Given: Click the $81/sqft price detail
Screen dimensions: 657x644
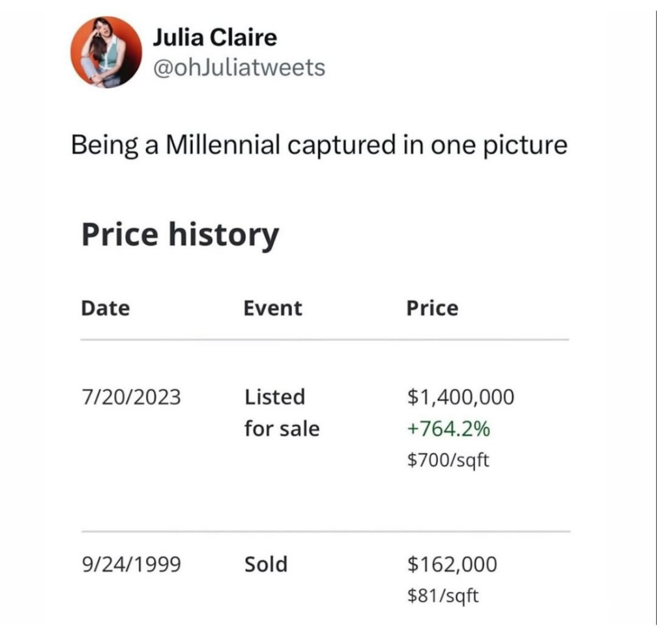Looking at the screenshot, I should tap(443, 594).
